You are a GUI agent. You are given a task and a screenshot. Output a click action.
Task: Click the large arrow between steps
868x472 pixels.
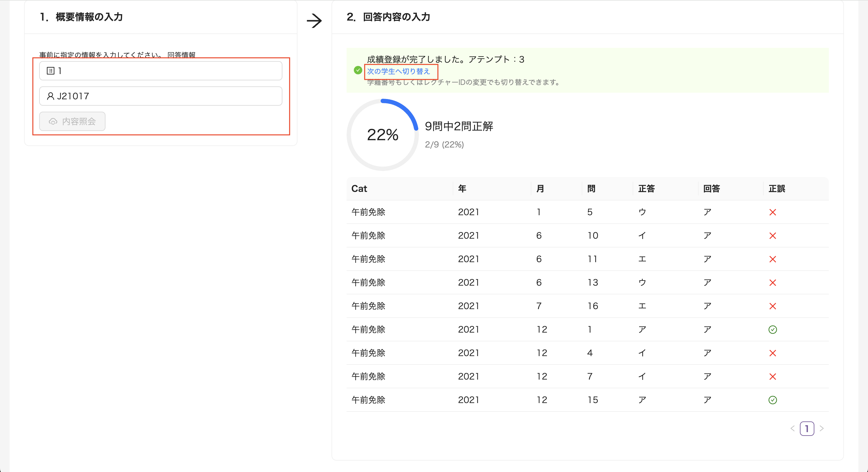314,21
